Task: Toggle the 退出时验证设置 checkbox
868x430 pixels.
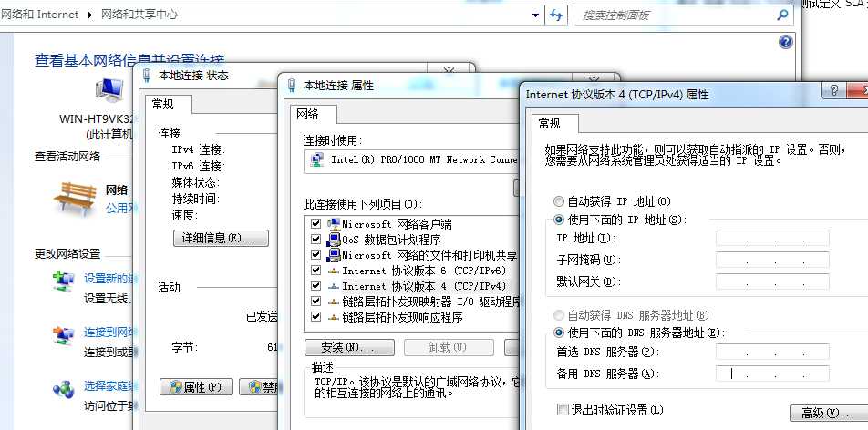Action: tap(563, 410)
